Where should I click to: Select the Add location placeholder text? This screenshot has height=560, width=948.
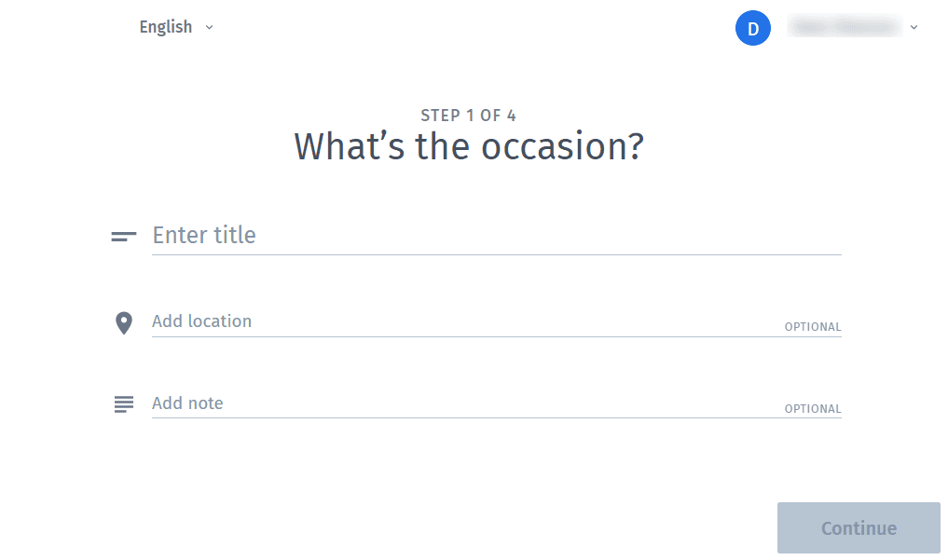point(202,321)
